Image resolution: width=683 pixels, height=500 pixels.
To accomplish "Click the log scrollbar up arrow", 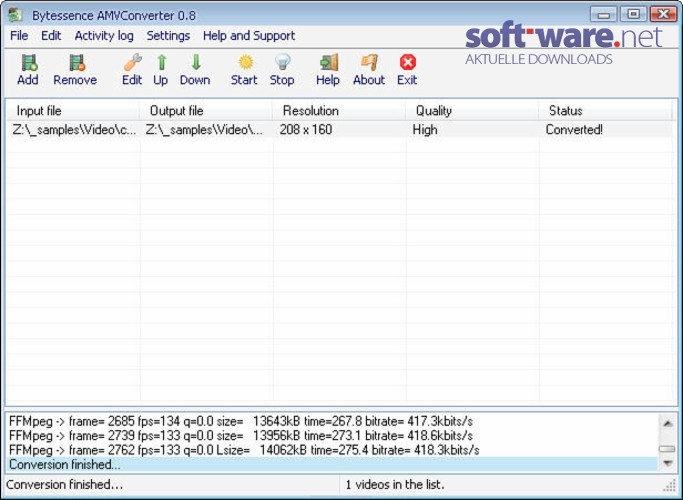I will [667, 423].
